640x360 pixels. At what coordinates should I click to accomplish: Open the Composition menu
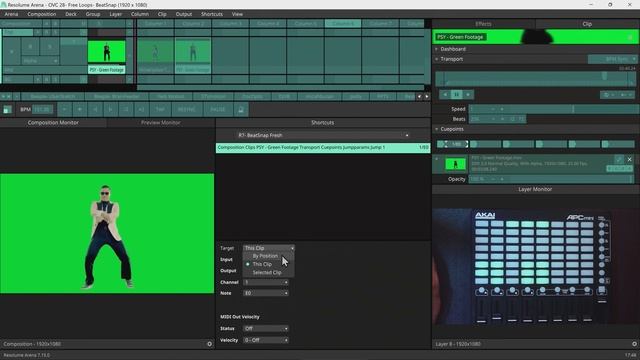pyautogui.click(x=42, y=14)
